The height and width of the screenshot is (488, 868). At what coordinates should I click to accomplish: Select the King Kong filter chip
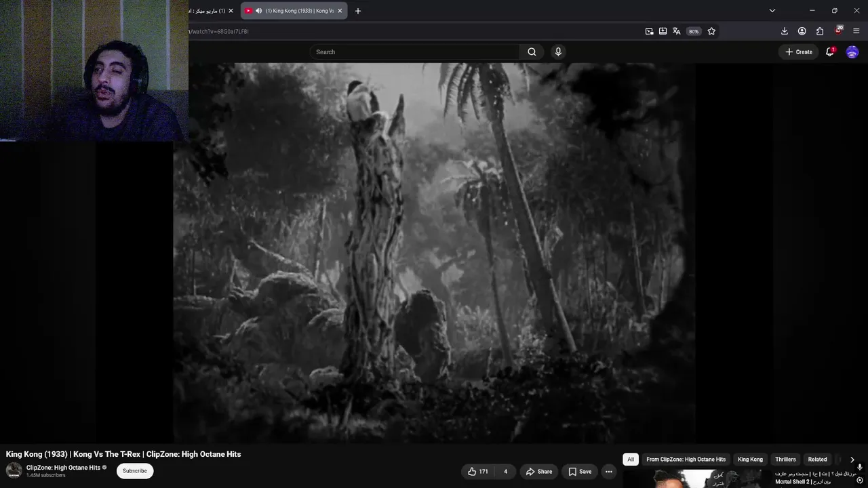(750, 460)
